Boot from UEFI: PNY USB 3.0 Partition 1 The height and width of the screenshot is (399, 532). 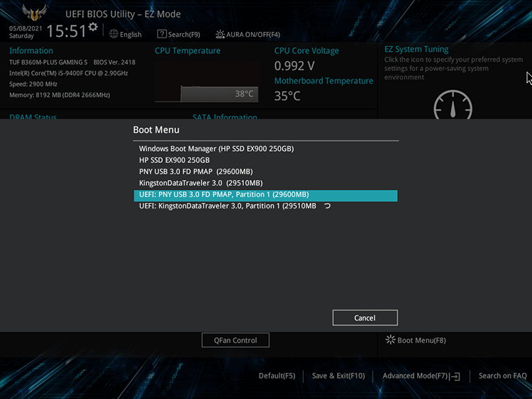coord(266,196)
